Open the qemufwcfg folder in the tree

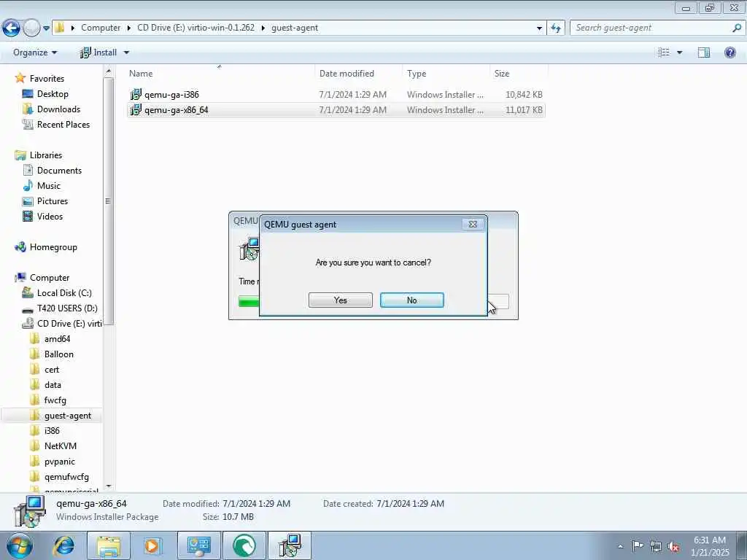click(x=66, y=477)
